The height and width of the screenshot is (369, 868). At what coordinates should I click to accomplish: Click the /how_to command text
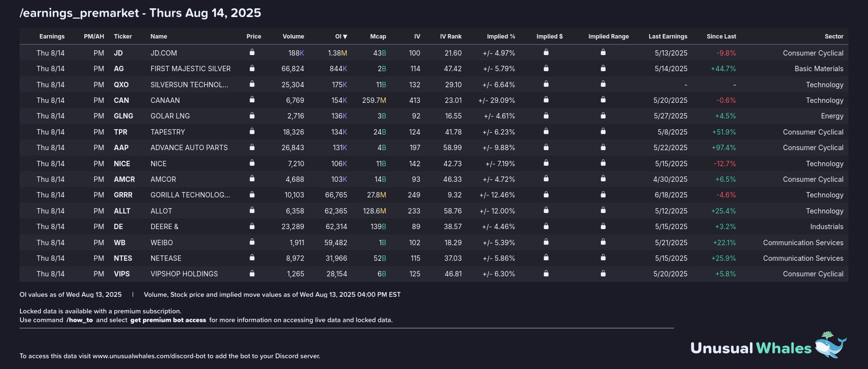point(79,320)
